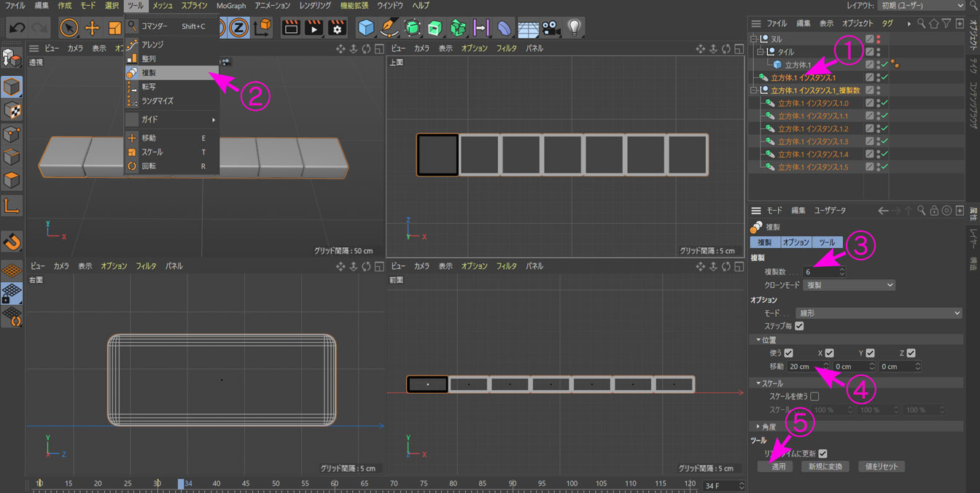Click the Light bulb icon
This screenshot has width=980, height=493.
[x=575, y=28]
